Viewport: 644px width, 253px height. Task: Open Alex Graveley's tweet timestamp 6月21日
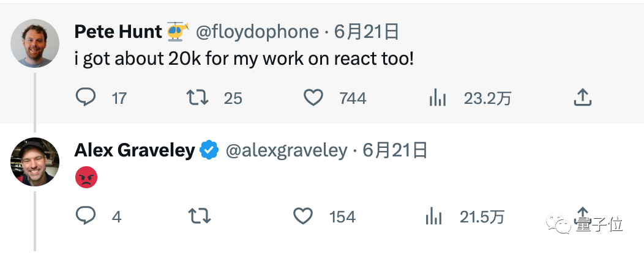click(395, 150)
